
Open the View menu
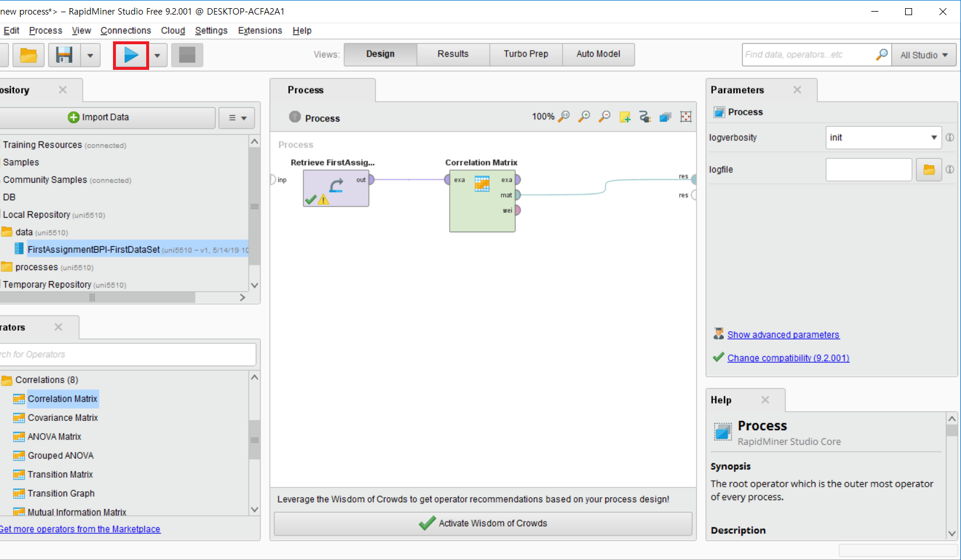[82, 30]
